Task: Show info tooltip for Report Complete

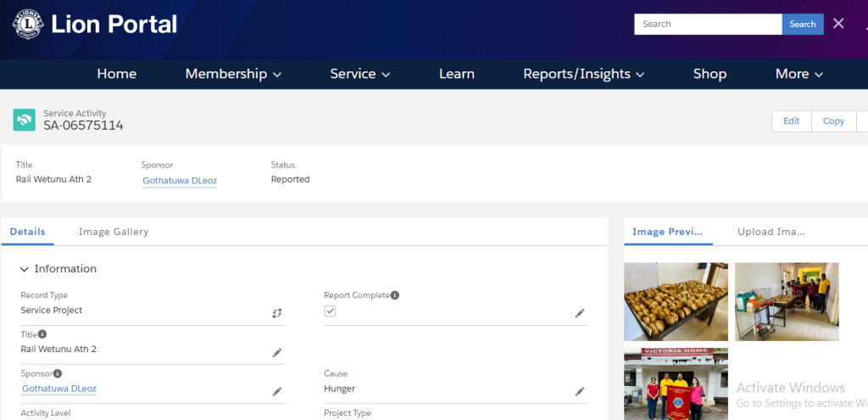Action: pos(395,295)
